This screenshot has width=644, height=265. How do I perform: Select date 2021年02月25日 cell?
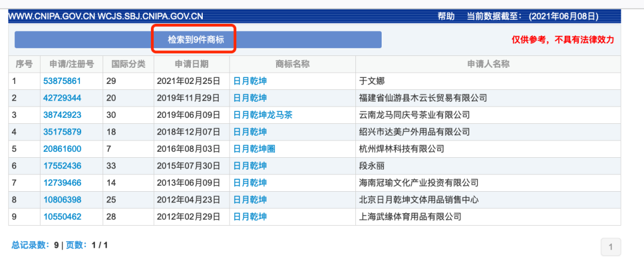pyautogui.click(x=192, y=81)
